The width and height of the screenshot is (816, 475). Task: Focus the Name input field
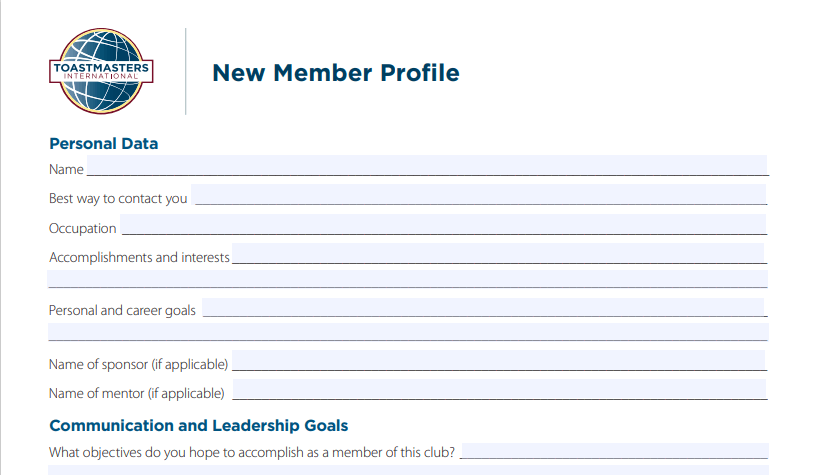427,166
